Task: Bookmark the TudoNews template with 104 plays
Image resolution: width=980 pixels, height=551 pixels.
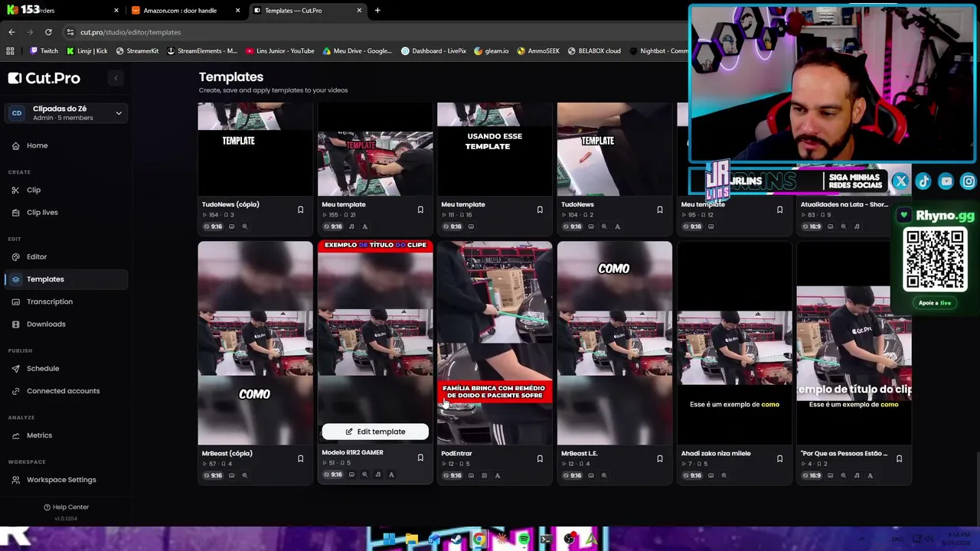Action: [660, 210]
